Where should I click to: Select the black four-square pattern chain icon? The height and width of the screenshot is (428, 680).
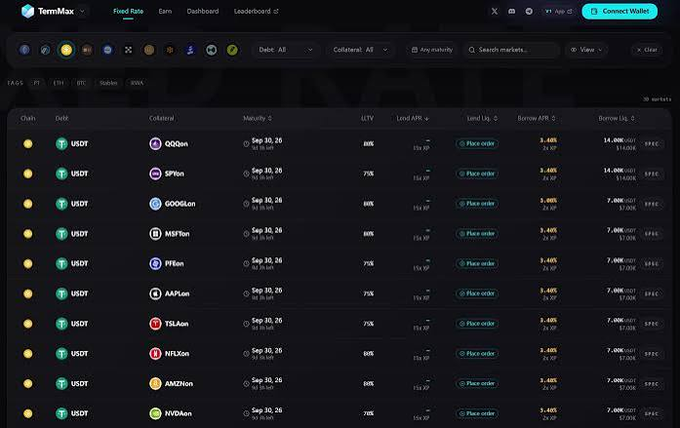pos(128,50)
